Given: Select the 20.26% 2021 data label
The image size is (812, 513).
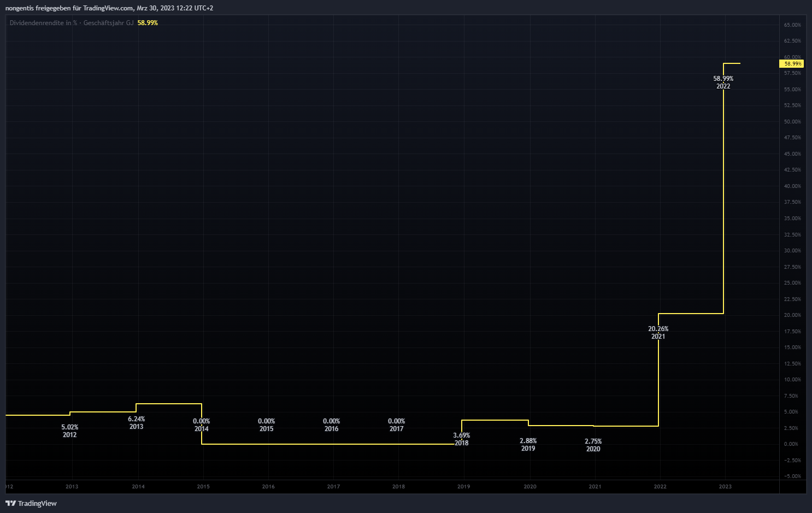Looking at the screenshot, I should pos(658,333).
